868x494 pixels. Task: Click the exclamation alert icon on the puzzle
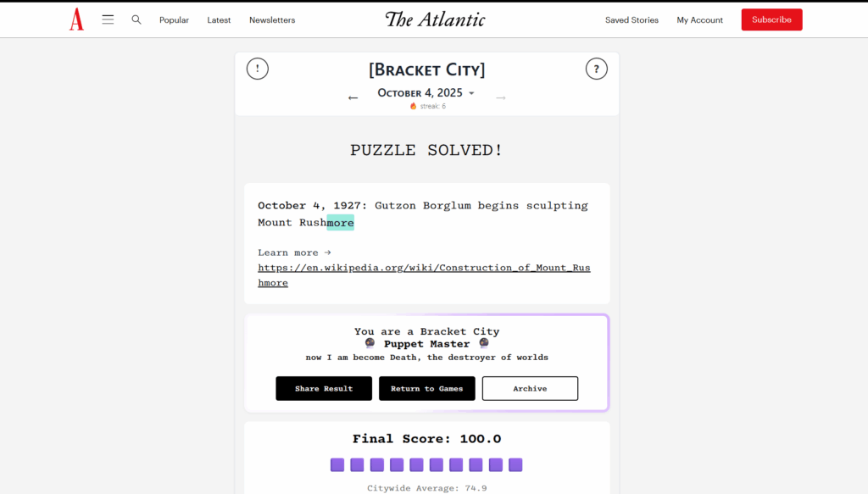click(x=257, y=69)
